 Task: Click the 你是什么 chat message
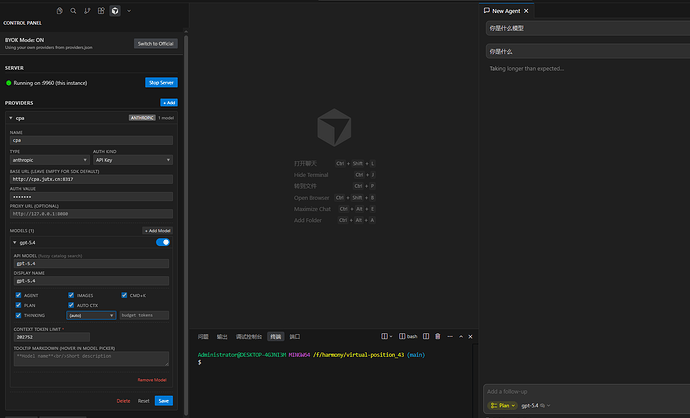588,51
